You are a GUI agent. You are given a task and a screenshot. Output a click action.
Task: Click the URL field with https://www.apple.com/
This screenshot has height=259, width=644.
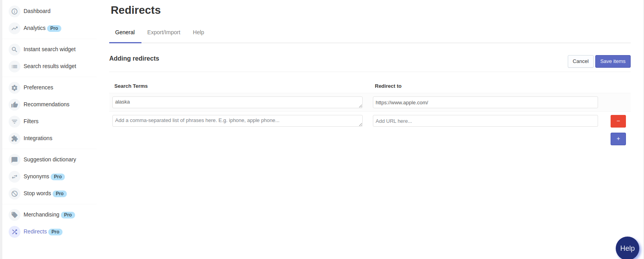485,102
